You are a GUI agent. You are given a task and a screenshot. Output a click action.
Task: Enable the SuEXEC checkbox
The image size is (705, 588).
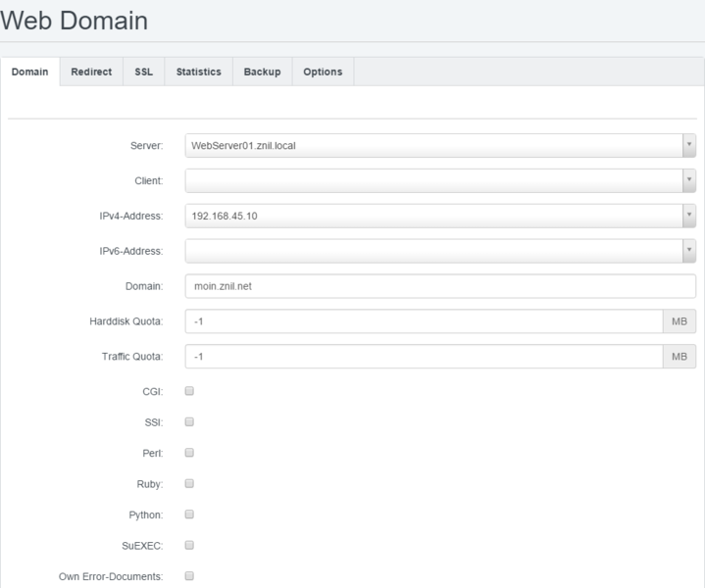pyautogui.click(x=190, y=545)
